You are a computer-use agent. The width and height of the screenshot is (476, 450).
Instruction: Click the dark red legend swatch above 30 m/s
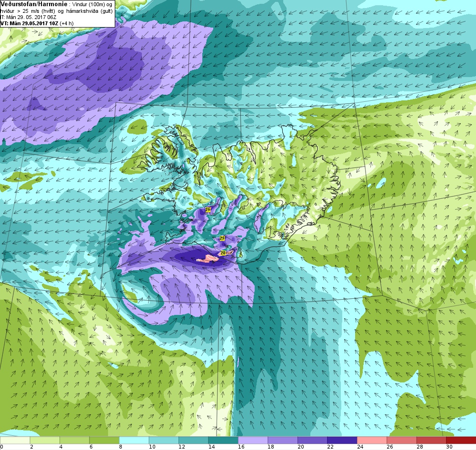tap(461, 440)
